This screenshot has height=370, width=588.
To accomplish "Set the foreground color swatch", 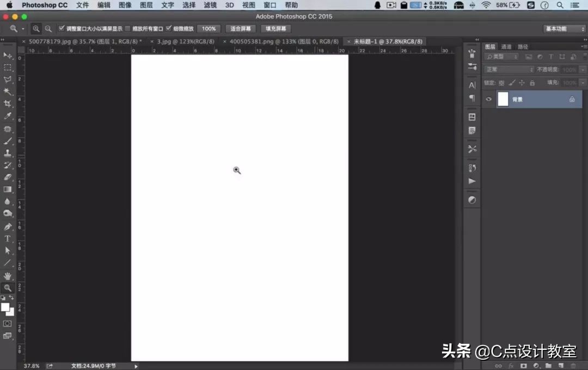I will pos(4,307).
